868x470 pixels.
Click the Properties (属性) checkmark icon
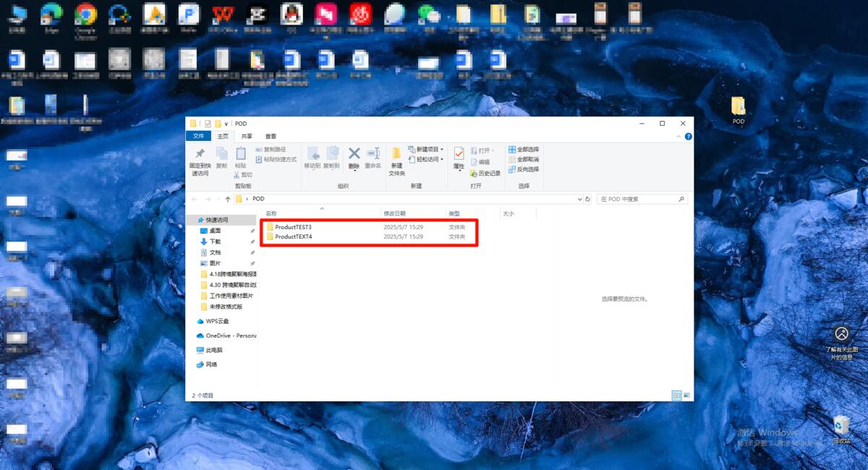pos(459,153)
